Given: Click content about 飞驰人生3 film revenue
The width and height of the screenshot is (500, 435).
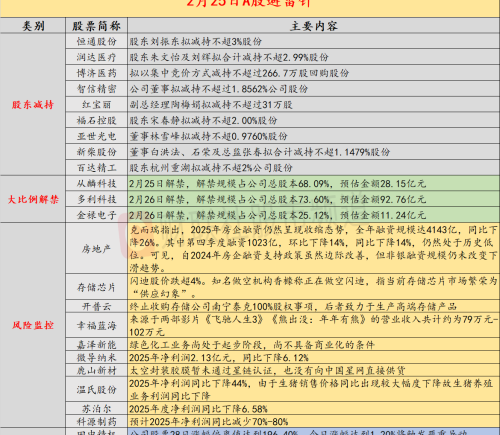Looking at the screenshot, I should click(313, 325).
